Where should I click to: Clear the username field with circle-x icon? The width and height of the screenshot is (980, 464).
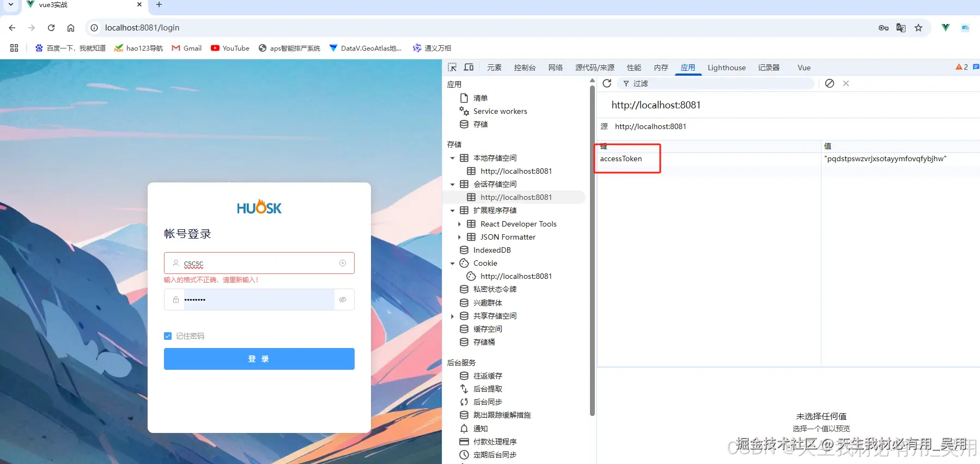click(x=343, y=263)
